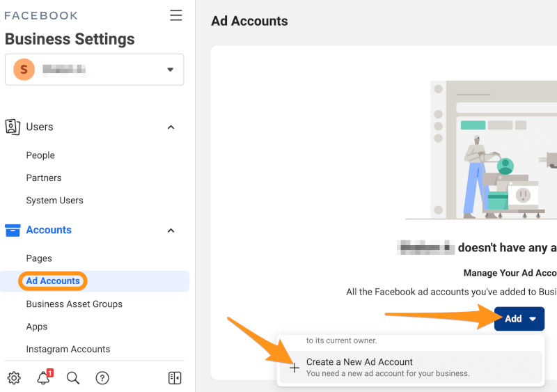Open System Users in sidebar
The height and width of the screenshot is (392, 557).
55,201
